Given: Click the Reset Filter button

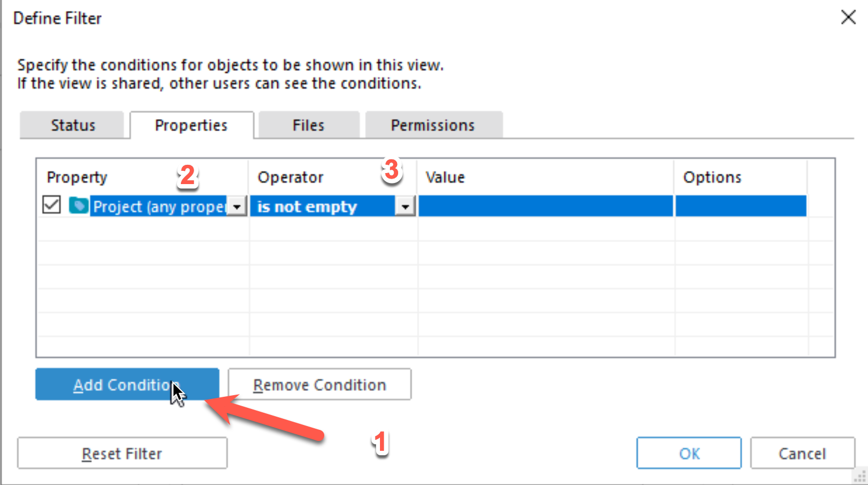Looking at the screenshot, I should [x=122, y=453].
